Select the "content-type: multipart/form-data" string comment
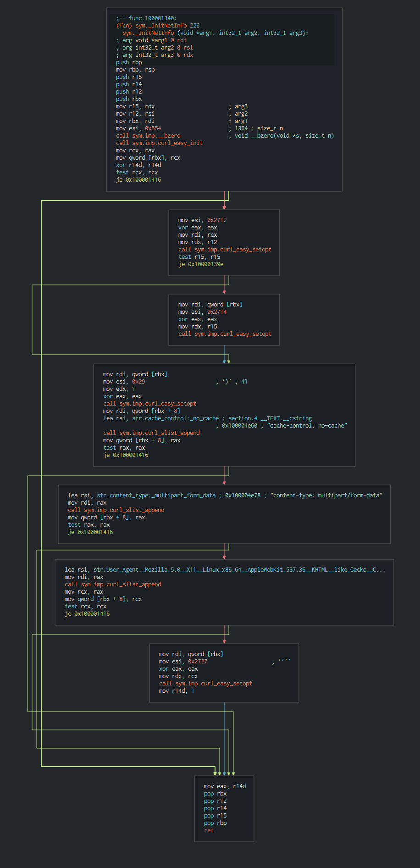Viewport: 420px width, 868px height. coord(326,495)
